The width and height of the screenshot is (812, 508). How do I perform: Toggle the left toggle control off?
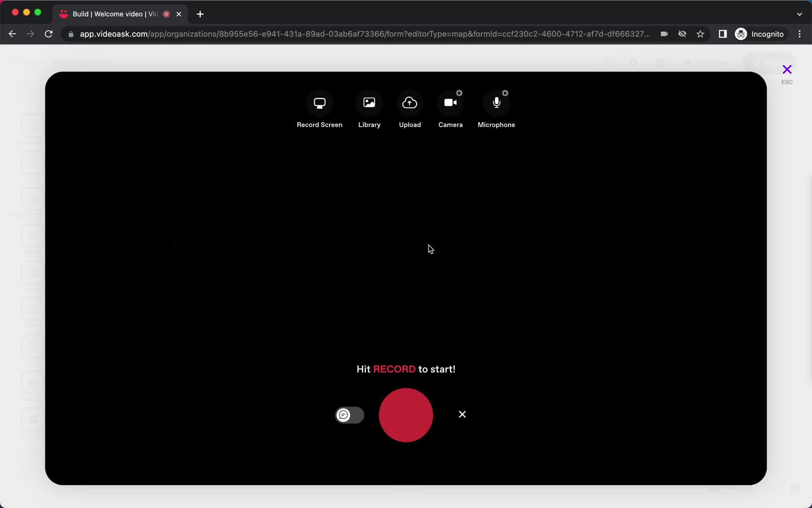(x=350, y=415)
